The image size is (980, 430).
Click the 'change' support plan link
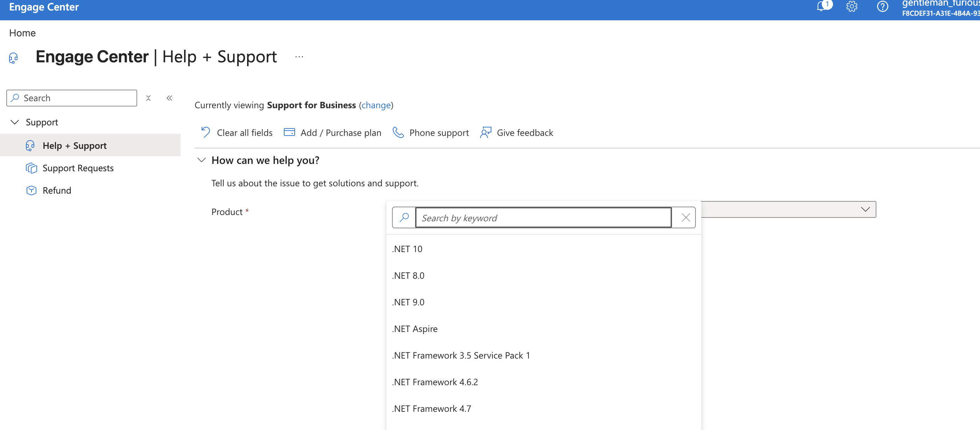(376, 105)
